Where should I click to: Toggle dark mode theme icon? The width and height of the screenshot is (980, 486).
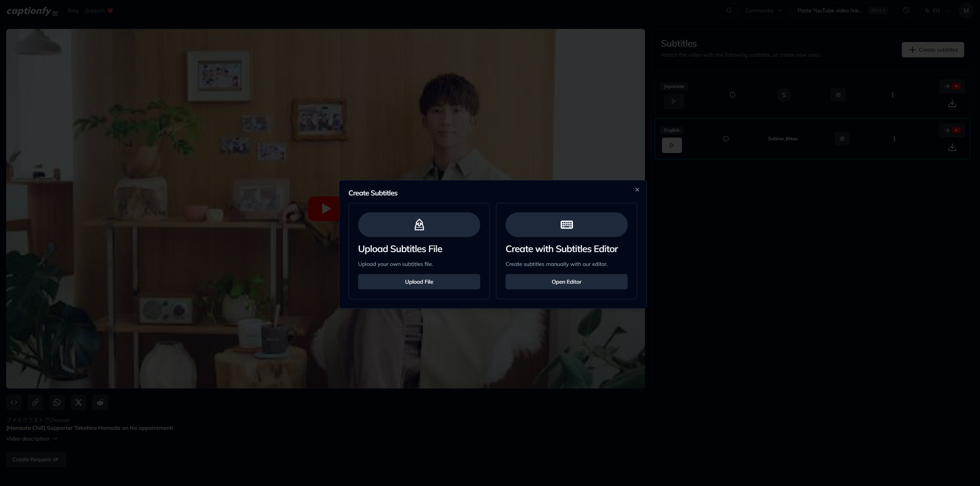pos(906,10)
